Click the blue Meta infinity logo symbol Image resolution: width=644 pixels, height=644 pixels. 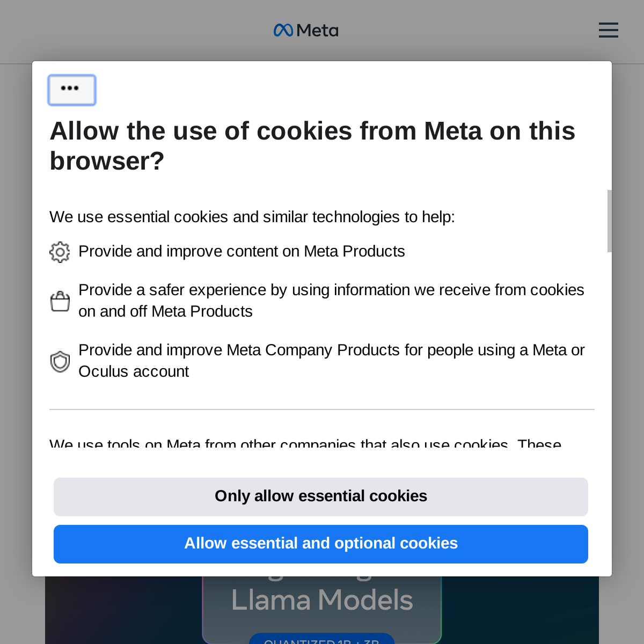coord(283,30)
